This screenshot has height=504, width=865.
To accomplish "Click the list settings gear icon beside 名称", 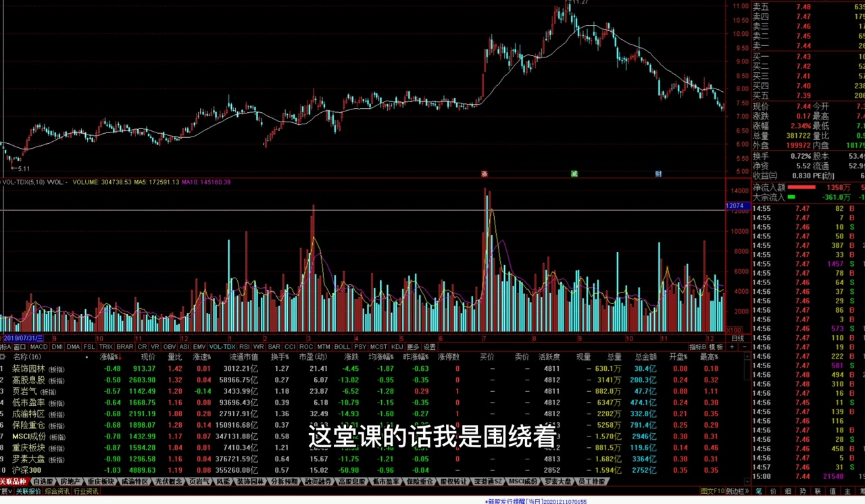I will click(3, 357).
